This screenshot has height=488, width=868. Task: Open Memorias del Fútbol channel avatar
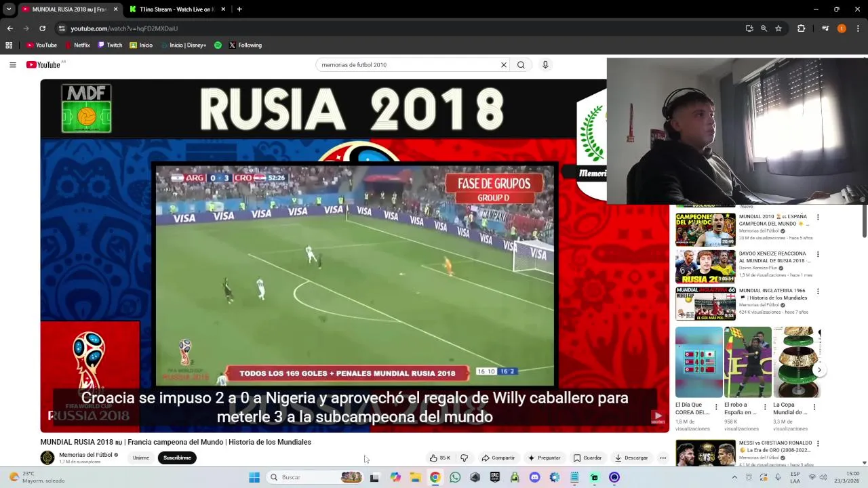point(47,457)
